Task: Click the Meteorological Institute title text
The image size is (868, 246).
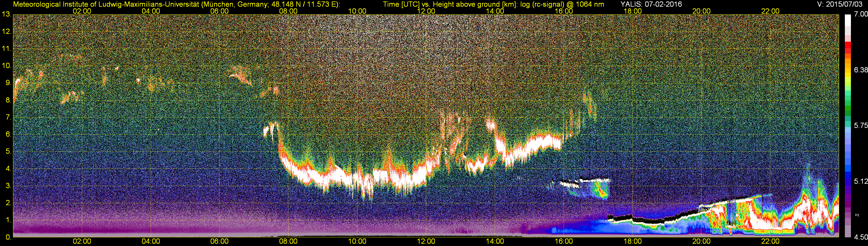Action: 176,4
